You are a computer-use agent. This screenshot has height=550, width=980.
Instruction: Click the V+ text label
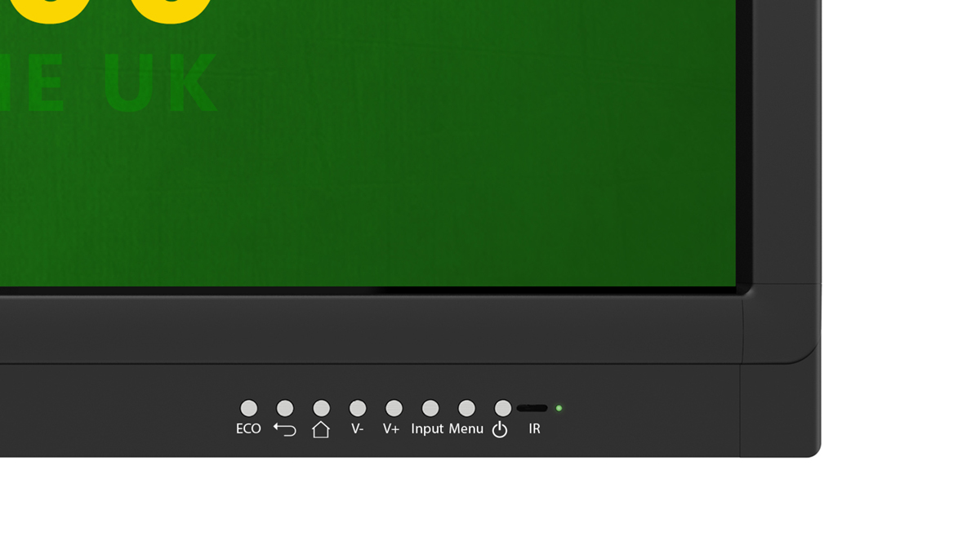(391, 429)
